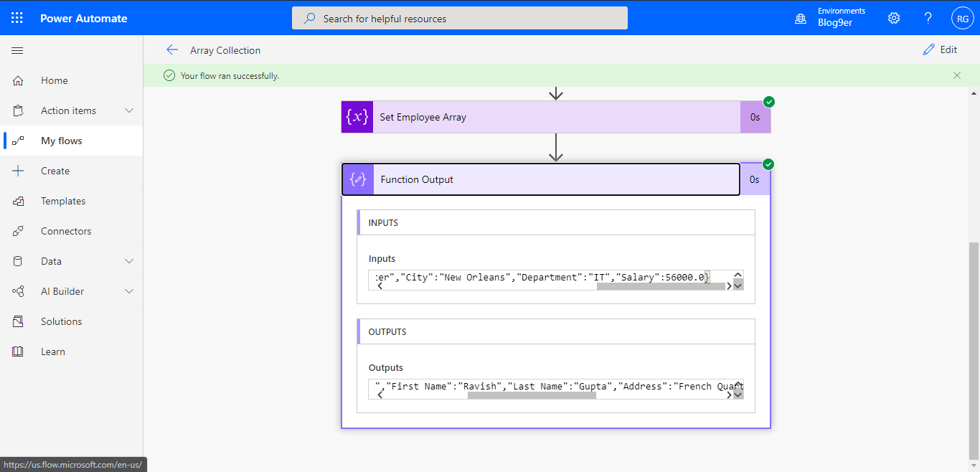
Task: Open Templates in sidebar
Action: click(72, 201)
